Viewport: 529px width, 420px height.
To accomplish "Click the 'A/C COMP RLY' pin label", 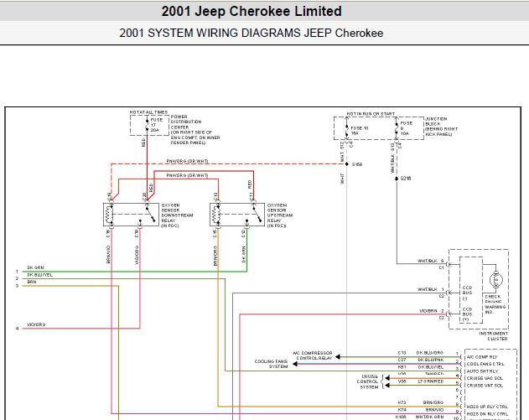I will click(x=482, y=357).
